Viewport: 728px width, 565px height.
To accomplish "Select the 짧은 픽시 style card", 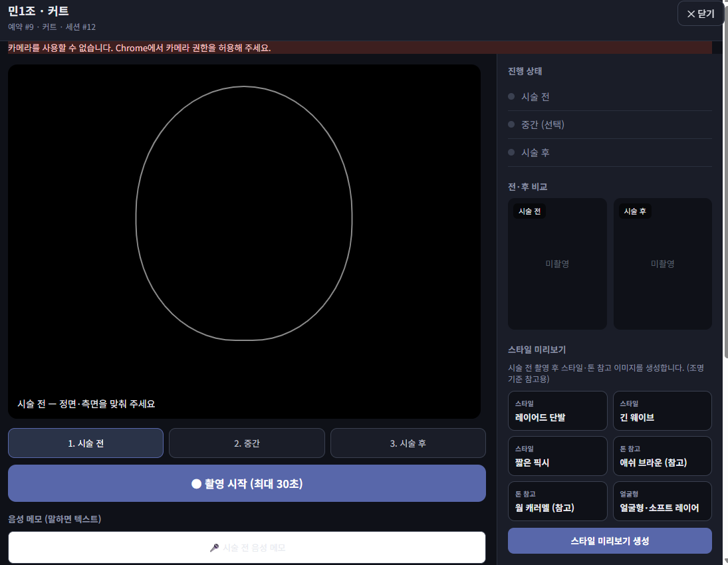I will pyautogui.click(x=557, y=455).
